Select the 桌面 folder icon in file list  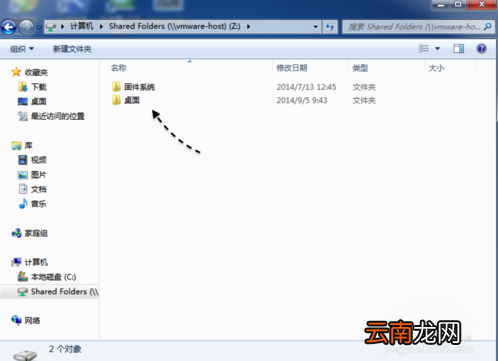point(116,100)
